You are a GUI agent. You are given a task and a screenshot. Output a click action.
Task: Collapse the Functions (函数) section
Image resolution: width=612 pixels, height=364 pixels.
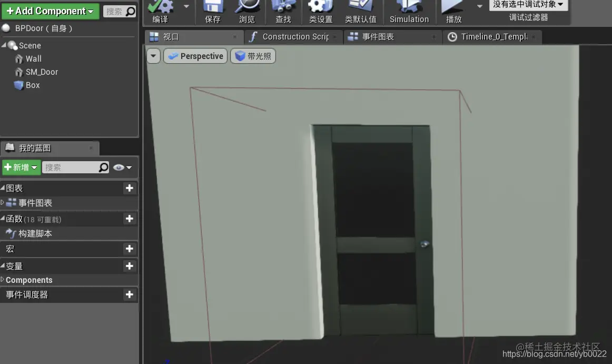tap(3, 218)
